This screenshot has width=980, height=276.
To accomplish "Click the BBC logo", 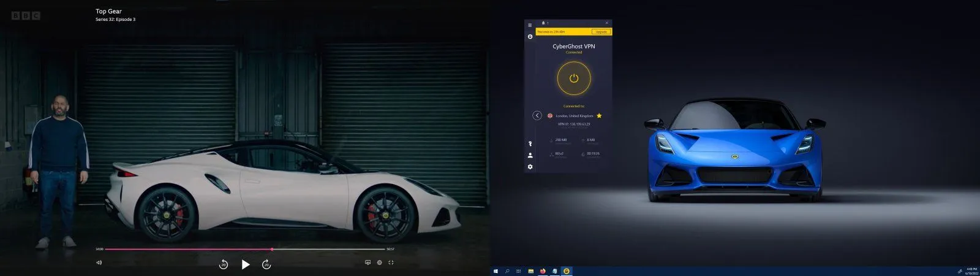I will click(26, 16).
